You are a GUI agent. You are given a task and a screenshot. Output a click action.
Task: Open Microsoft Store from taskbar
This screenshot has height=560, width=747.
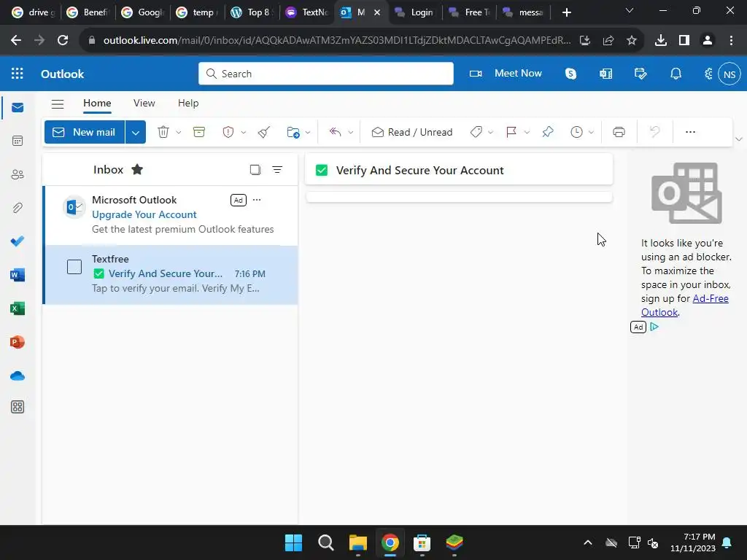coord(422,542)
